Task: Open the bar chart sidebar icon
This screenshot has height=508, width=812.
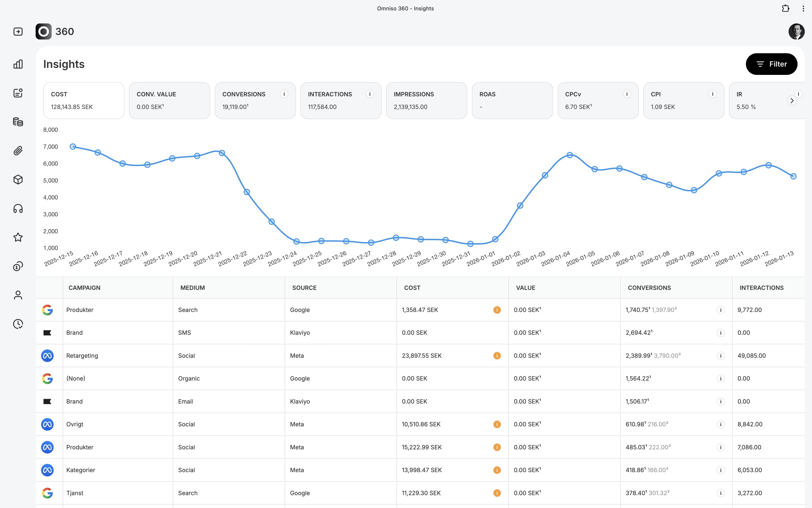Action: tap(18, 64)
